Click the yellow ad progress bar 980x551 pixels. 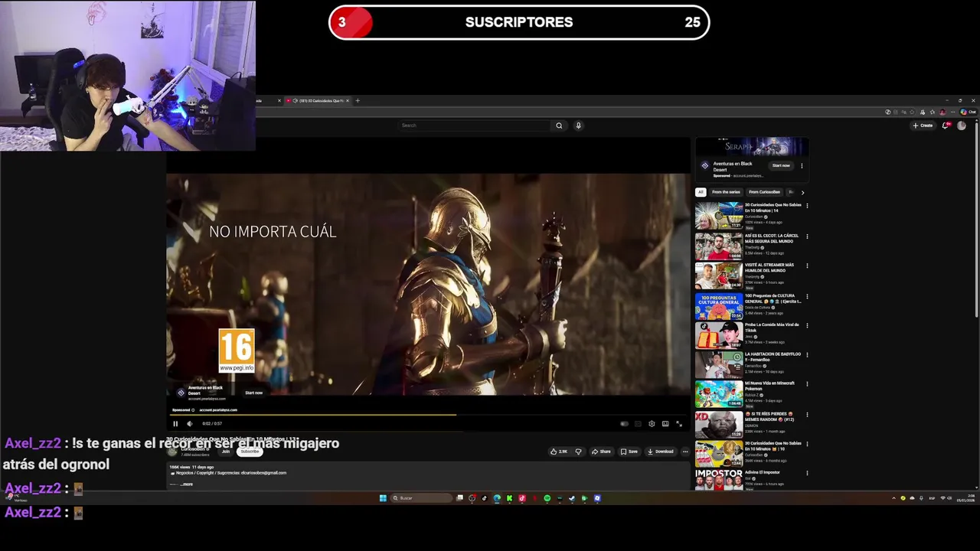click(312, 414)
